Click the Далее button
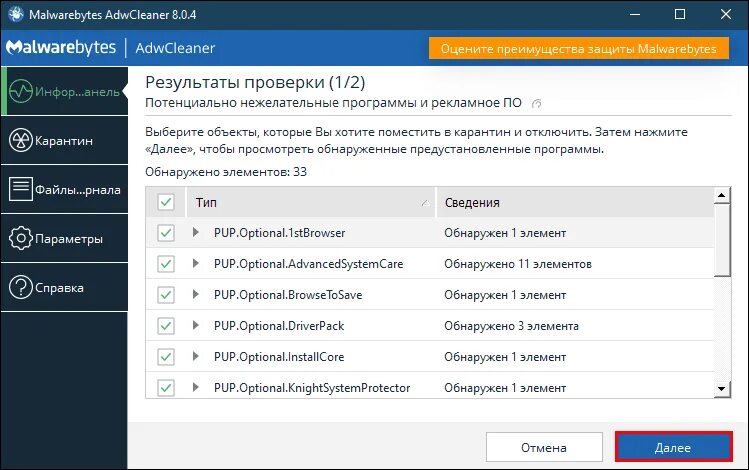 point(673,447)
